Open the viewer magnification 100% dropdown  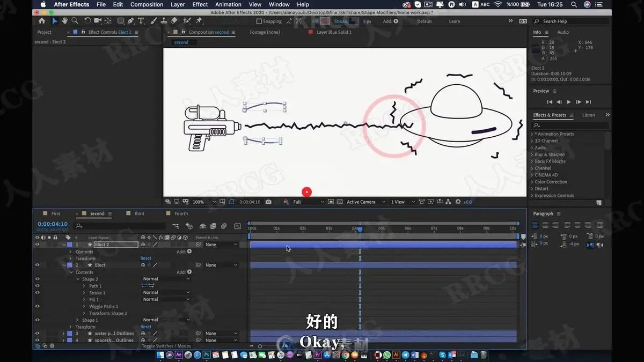pos(203,202)
